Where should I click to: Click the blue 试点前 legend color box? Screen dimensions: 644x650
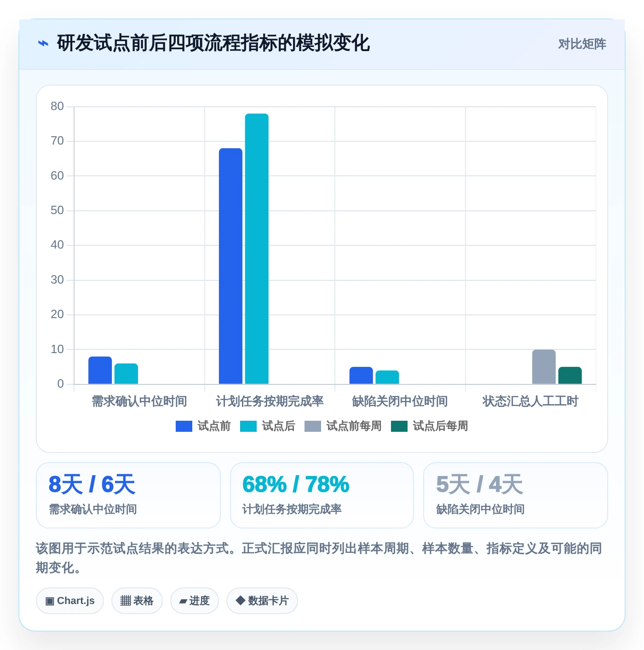coord(184,426)
